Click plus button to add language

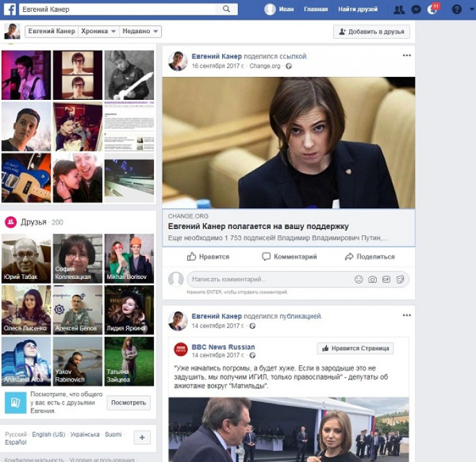142,438
